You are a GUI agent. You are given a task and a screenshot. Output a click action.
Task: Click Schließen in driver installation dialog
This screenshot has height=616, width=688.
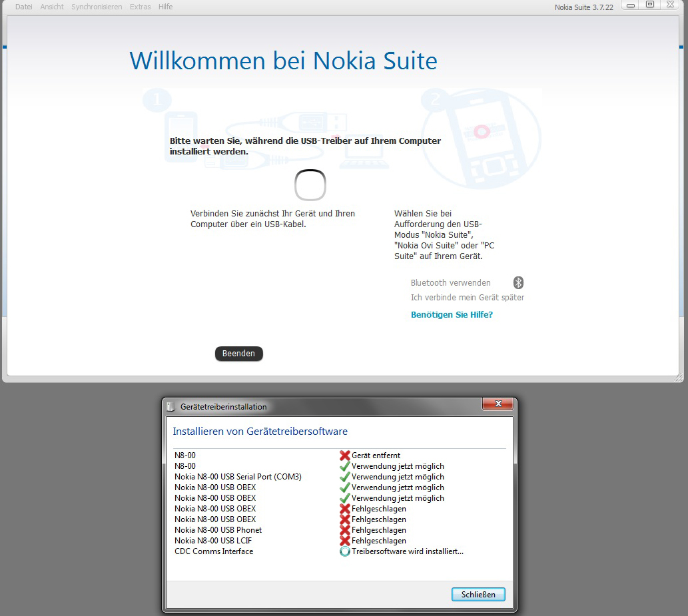pos(478,595)
